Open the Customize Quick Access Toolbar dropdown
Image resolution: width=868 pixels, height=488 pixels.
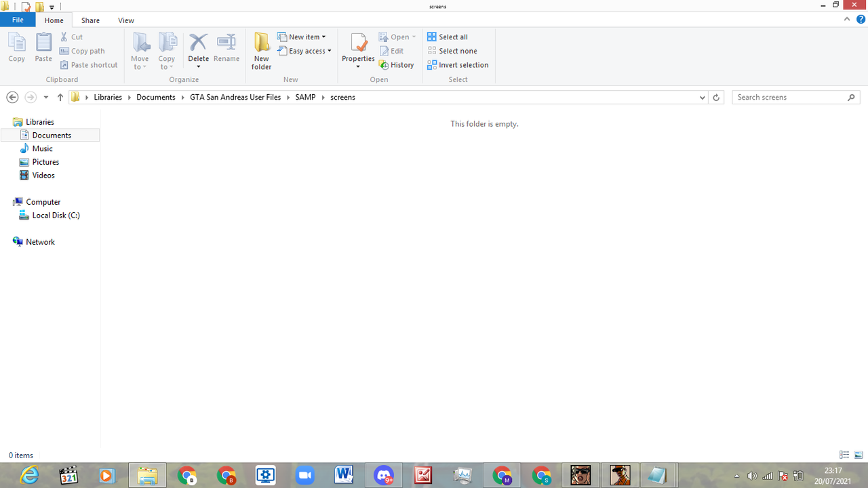52,7
